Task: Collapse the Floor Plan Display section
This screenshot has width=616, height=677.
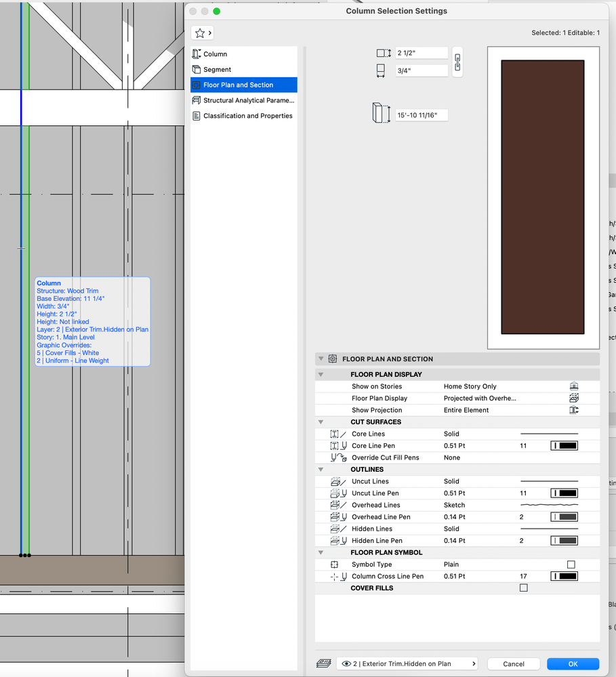Action: (321, 375)
